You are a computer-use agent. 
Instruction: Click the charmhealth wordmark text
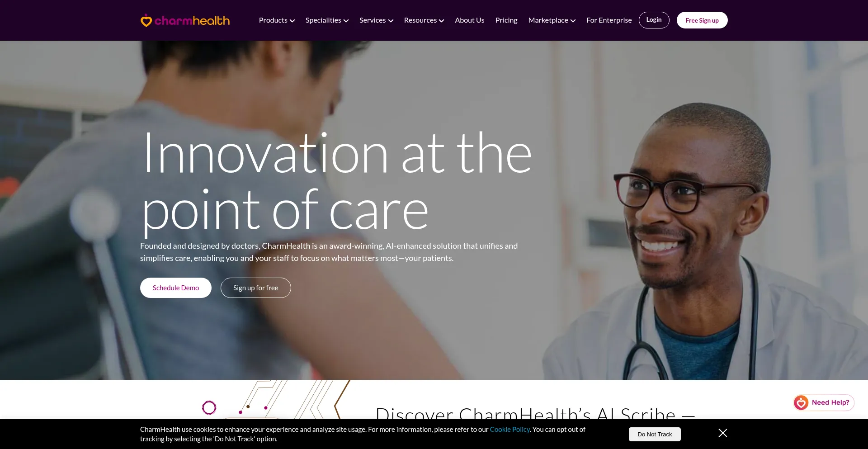pos(192,21)
